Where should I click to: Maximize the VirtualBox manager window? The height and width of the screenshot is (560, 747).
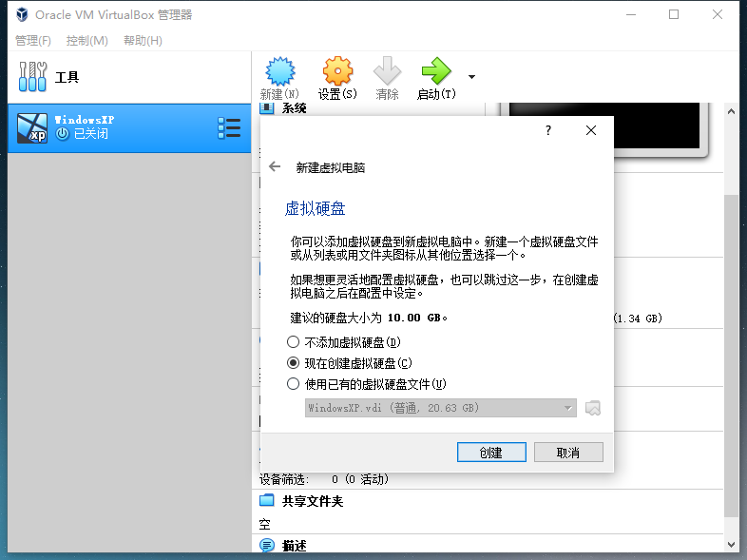pos(674,15)
